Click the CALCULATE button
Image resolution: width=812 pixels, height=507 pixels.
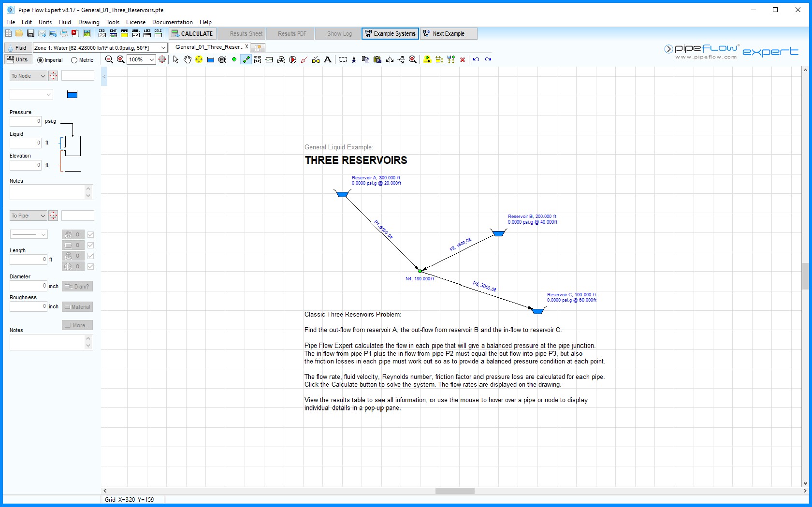pyautogui.click(x=192, y=33)
